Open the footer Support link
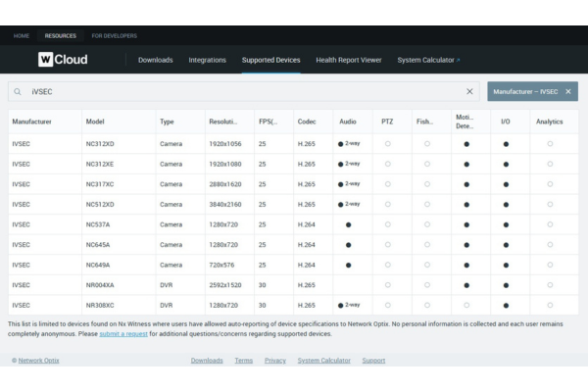The height and width of the screenshot is (392, 588). [x=373, y=361]
